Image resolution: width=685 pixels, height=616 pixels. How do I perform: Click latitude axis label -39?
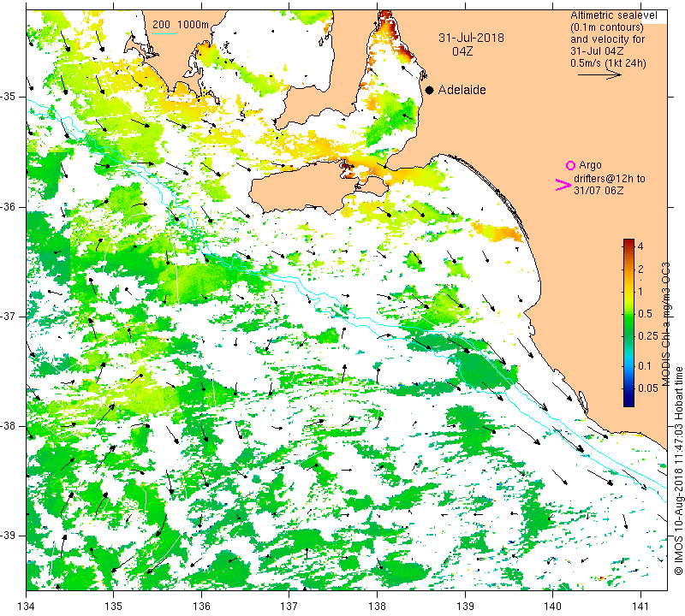click(x=9, y=536)
